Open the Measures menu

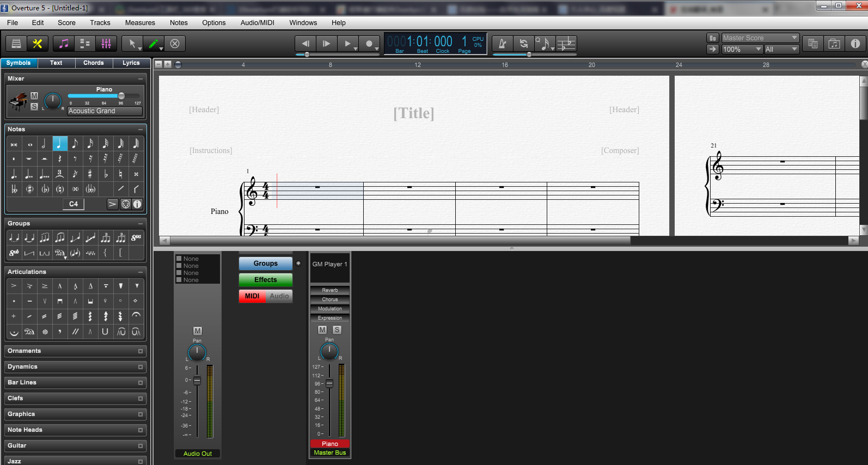pyautogui.click(x=140, y=23)
